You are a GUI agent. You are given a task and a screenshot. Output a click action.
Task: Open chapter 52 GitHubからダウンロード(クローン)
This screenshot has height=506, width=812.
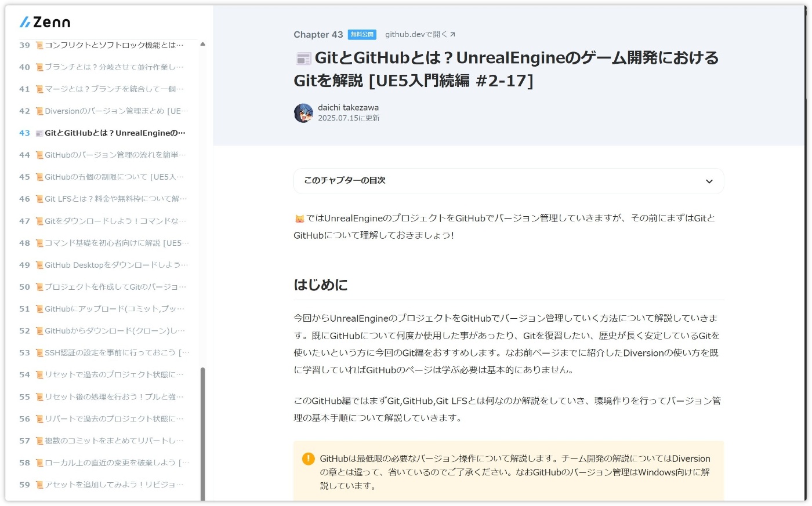coord(104,332)
